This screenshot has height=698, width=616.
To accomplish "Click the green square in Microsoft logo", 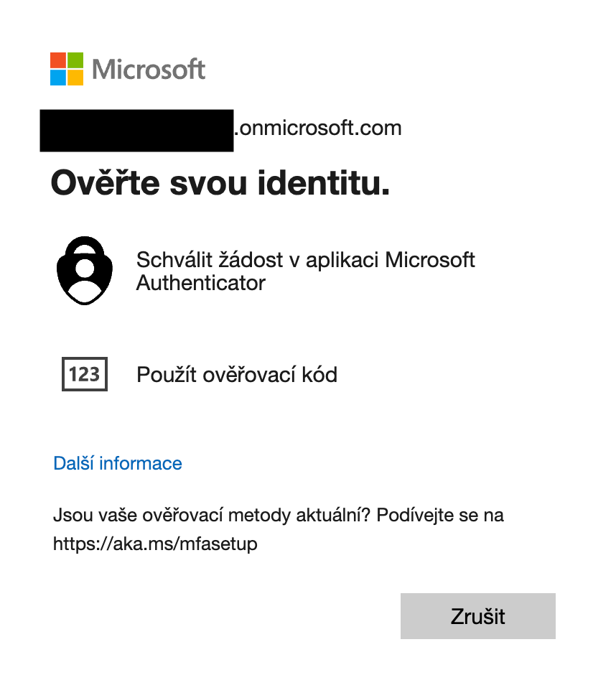I will click(x=77, y=60).
